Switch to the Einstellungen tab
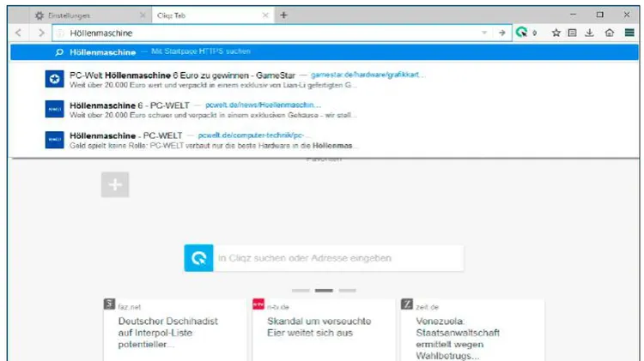Viewport: 644px width, 361px height. (x=90, y=15)
